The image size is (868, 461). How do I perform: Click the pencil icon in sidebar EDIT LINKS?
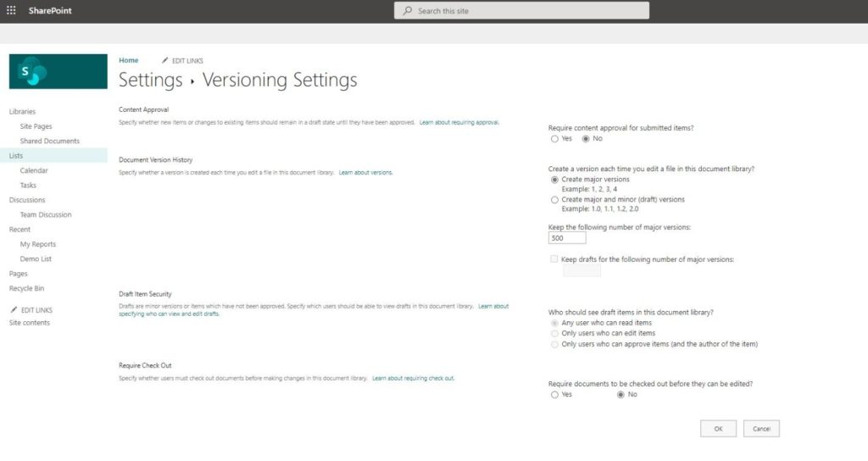click(14, 310)
